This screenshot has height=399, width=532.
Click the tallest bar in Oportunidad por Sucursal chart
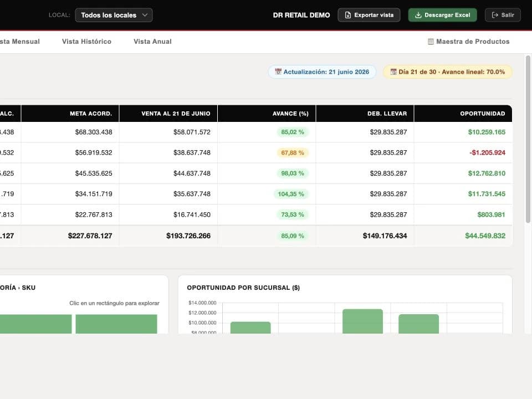click(x=362, y=321)
